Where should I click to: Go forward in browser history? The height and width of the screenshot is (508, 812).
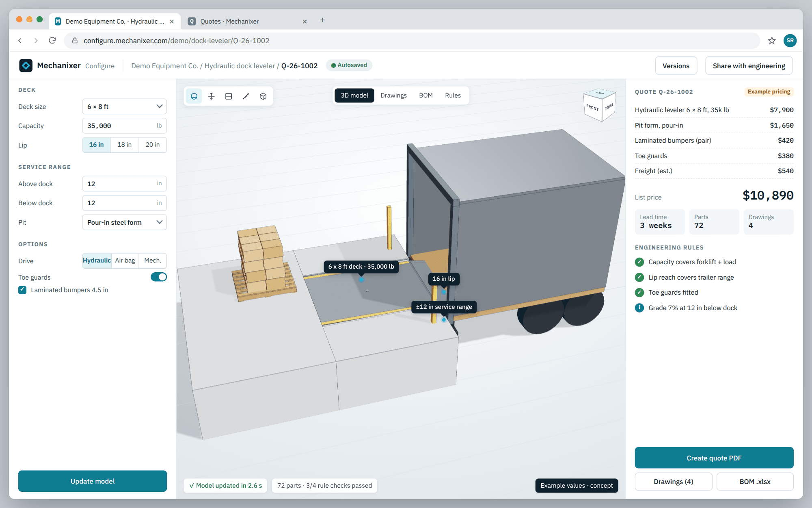tap(36, 41)
